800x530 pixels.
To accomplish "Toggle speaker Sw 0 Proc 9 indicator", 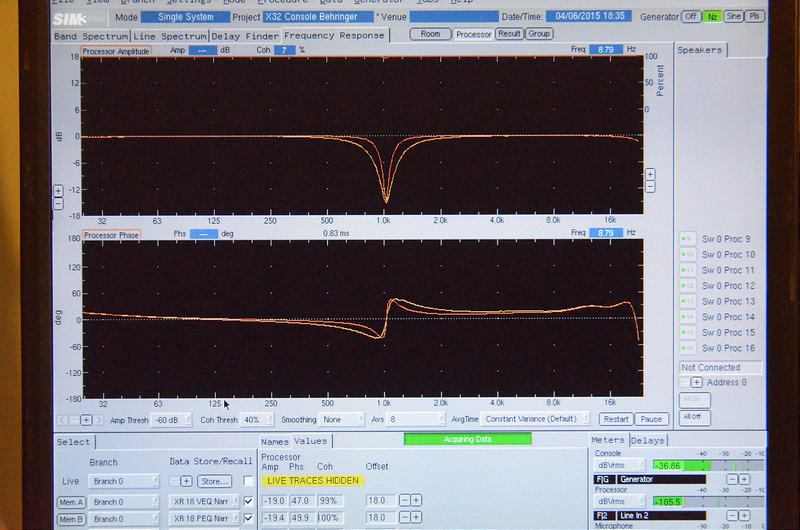I will 687,239.
